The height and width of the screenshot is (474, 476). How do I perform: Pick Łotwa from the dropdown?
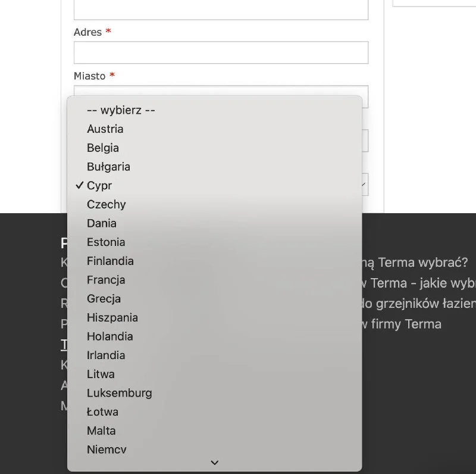pos(102,412)
